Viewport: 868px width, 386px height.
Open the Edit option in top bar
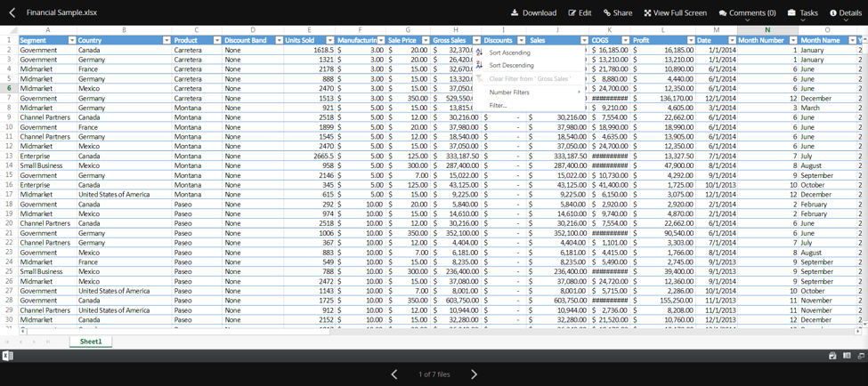pos(580,13)
